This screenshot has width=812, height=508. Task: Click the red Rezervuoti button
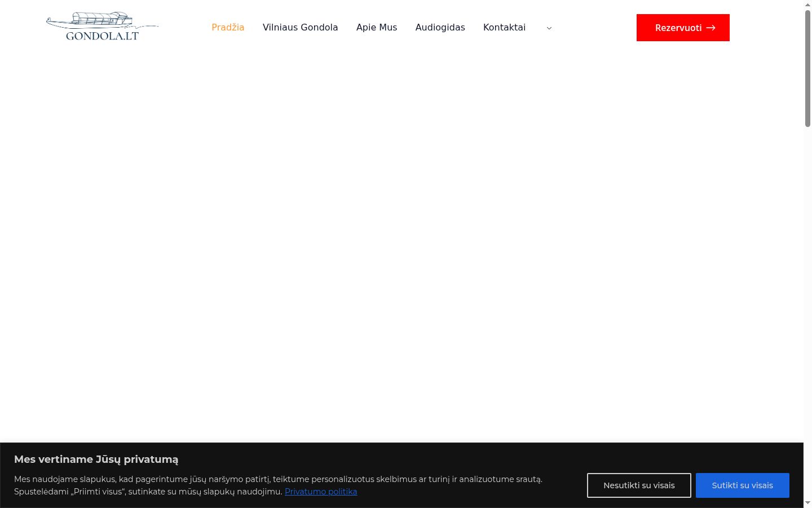pos(683,28)
